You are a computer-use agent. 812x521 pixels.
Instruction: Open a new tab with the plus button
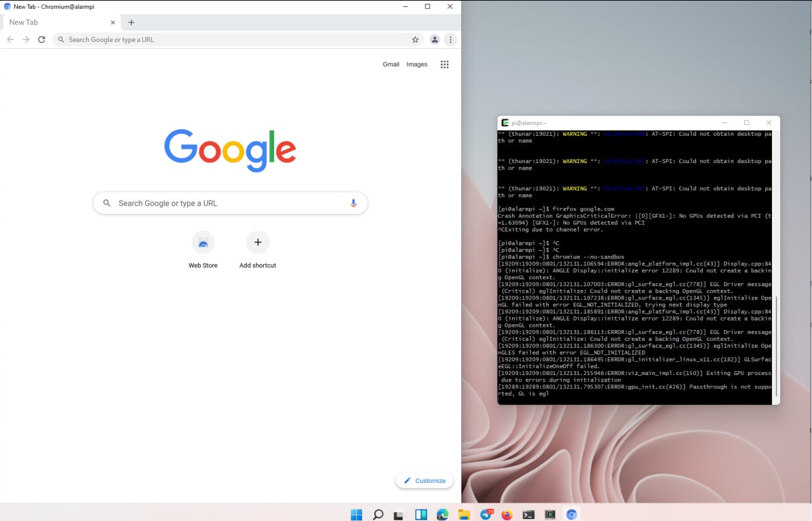point(131,22)
